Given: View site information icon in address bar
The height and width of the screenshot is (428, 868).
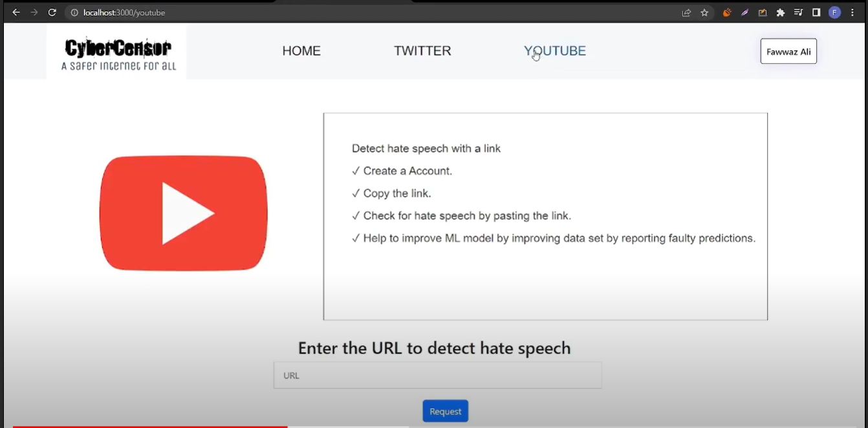Looking at the screenshot, I should coord(74,12).
